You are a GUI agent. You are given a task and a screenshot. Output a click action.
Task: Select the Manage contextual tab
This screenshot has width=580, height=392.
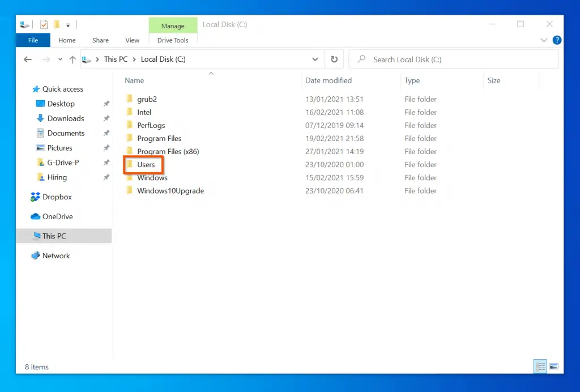click(x=173, y=26)
